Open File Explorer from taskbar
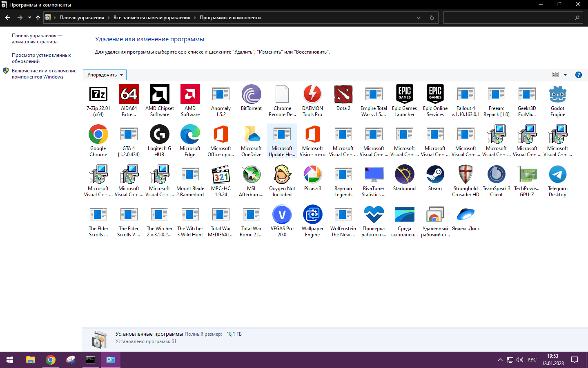 31,360
